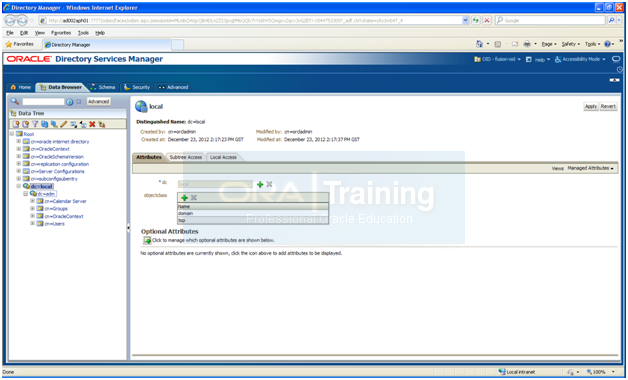Click the IE Back navigation button
The height and width of the screenshot is (380, 628).
click(x=10, y=20)
